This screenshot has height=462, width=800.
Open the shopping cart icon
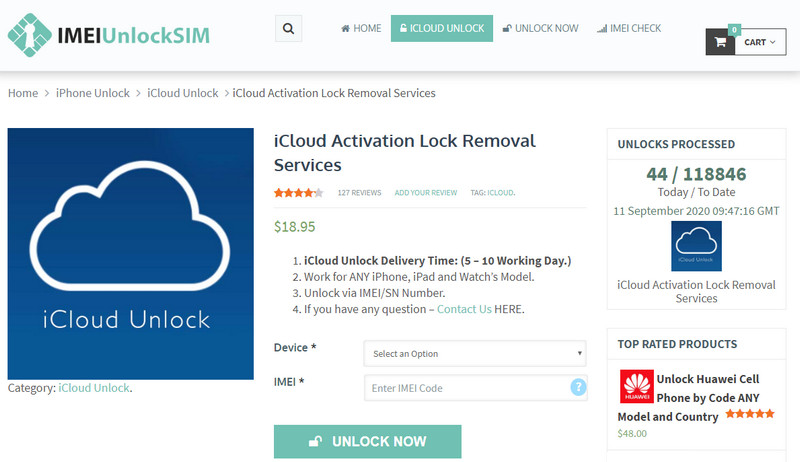click(x=720, y=42)
